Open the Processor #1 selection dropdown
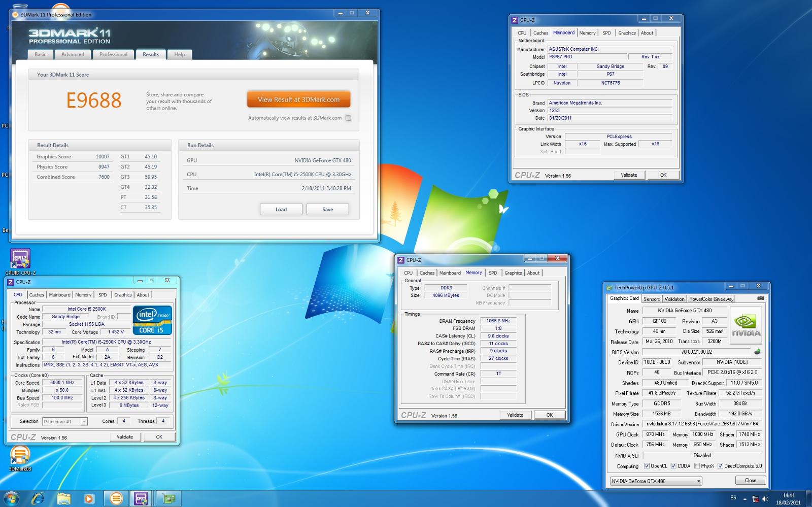Viewport: 812px width, 507px height. (x=65, y=421)
